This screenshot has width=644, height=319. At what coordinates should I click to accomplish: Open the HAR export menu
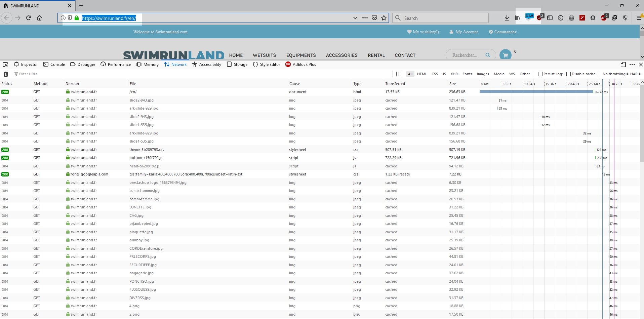(x=635, y=74)
